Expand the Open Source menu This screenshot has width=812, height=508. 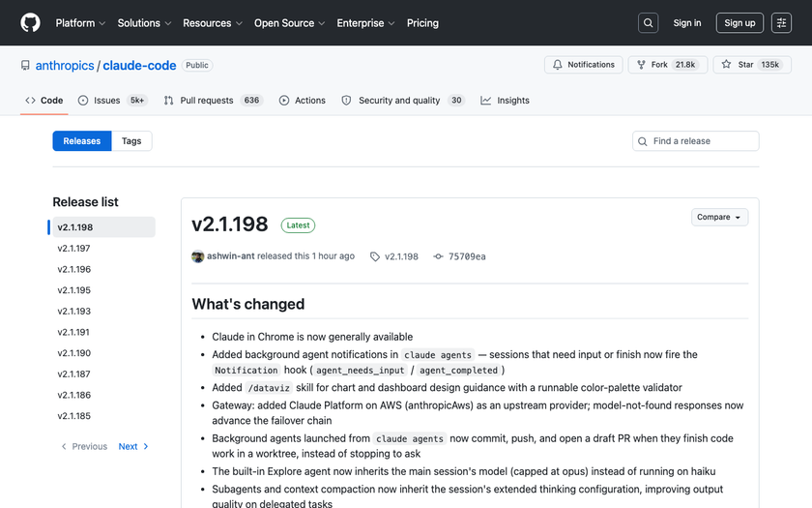tap(289, 23)
